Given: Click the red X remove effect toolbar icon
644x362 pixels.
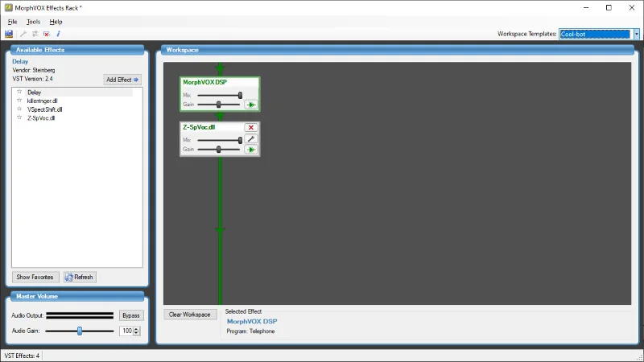Looking at the screenshot, I should (47, 34).
